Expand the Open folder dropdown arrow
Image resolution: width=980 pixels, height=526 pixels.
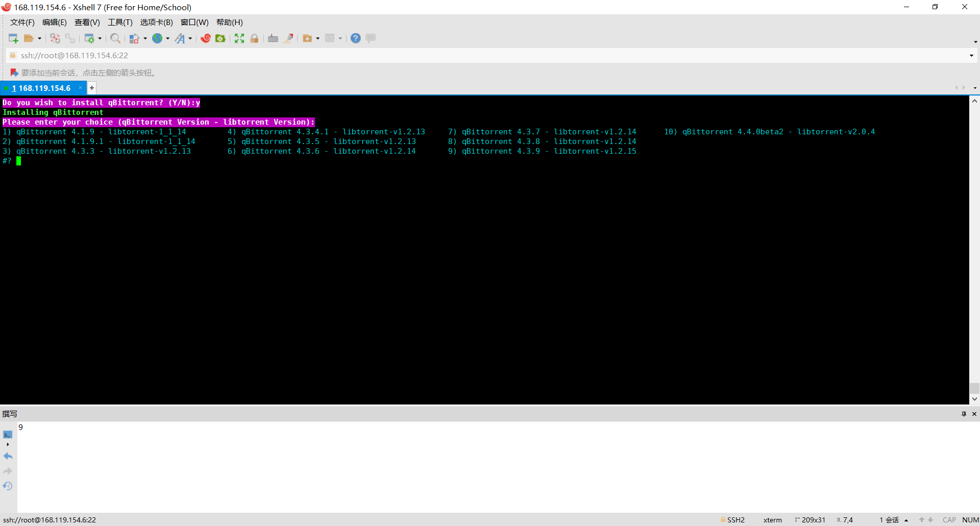tap(40, 39)
